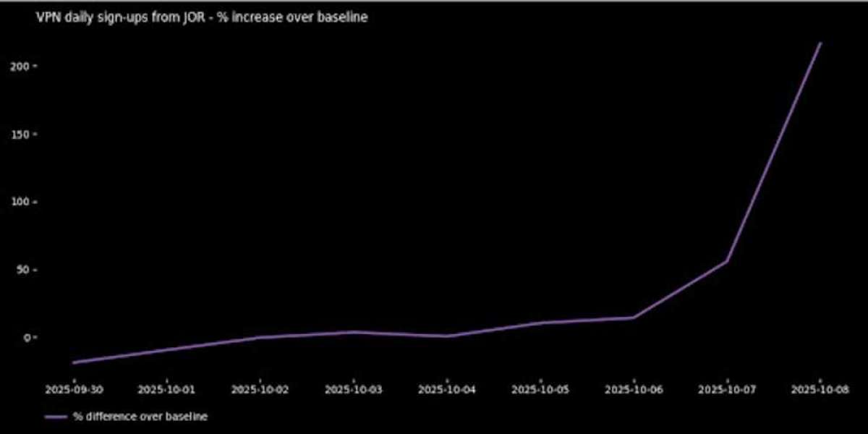Select the '% difference over baseline' legend label

point(140,417)
